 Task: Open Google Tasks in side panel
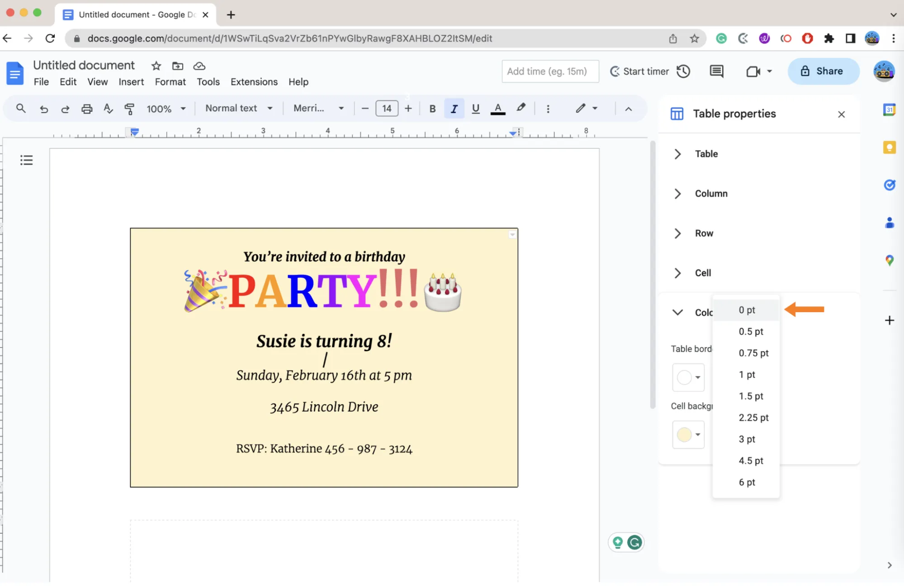(889, 185)
